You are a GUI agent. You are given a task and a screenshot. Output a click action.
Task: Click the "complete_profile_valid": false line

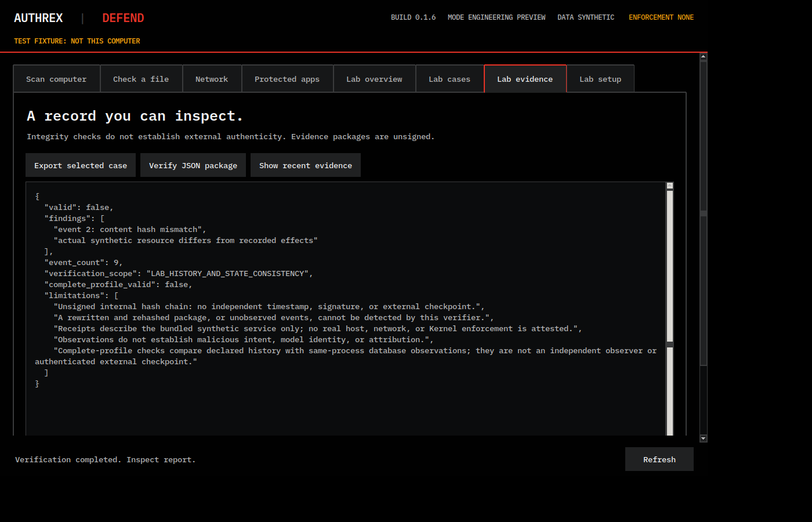[118, 285]
